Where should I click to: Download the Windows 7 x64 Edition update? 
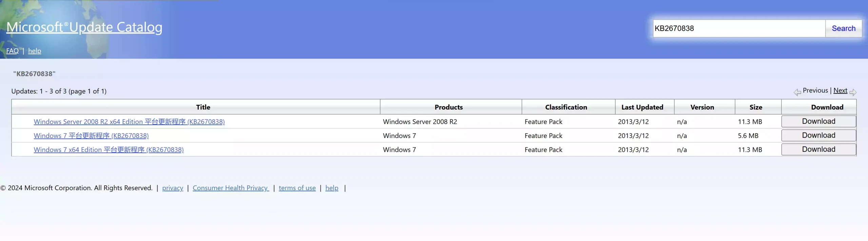pyautogui.click(x=818, y=149)
